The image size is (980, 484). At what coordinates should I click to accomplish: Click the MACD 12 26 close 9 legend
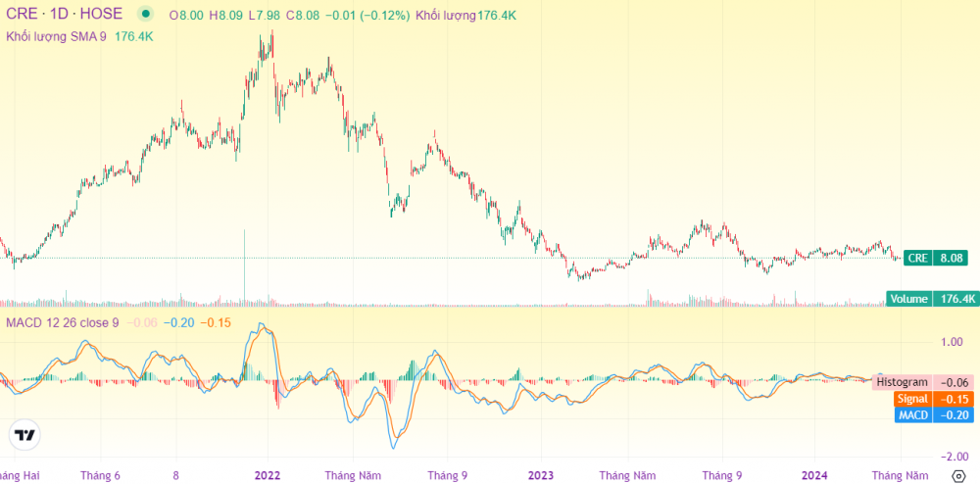click(64, 322)
